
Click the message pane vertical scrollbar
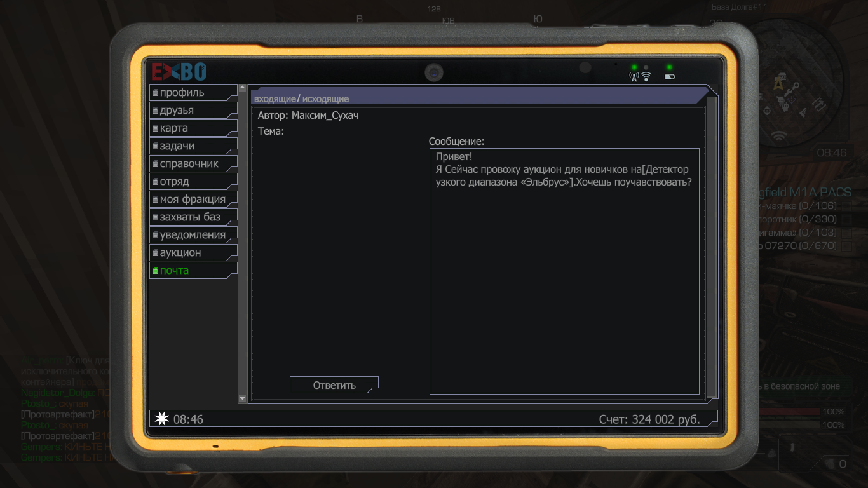point(712,247)
